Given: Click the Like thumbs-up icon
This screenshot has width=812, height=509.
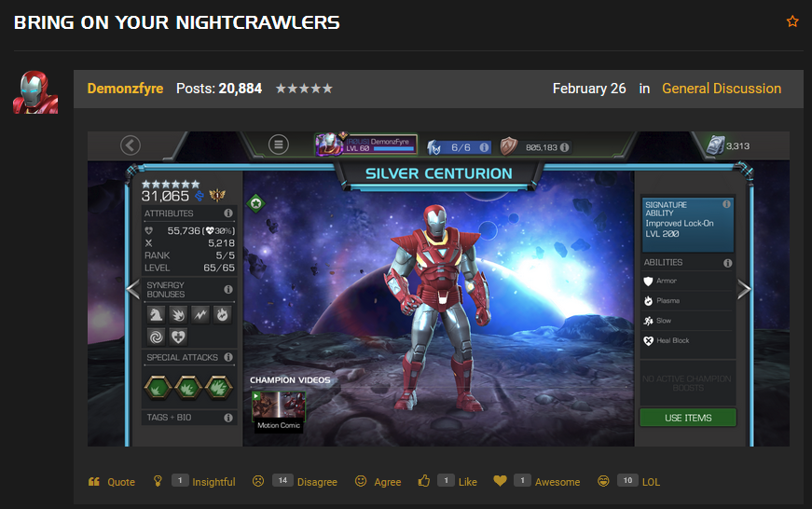Looking at the screenshot, I should point(424,481).
